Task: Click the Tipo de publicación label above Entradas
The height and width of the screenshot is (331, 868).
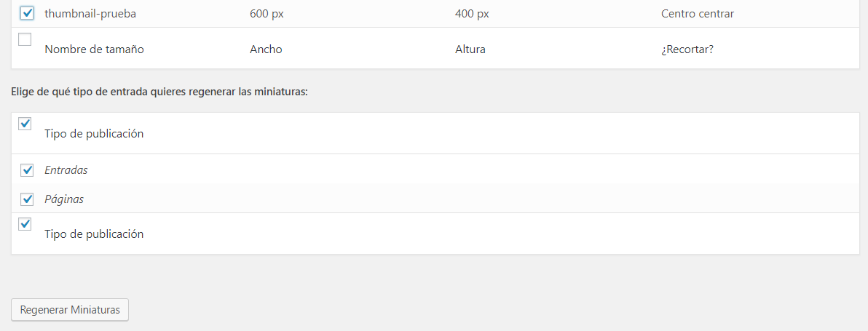Action: [94, 134]
